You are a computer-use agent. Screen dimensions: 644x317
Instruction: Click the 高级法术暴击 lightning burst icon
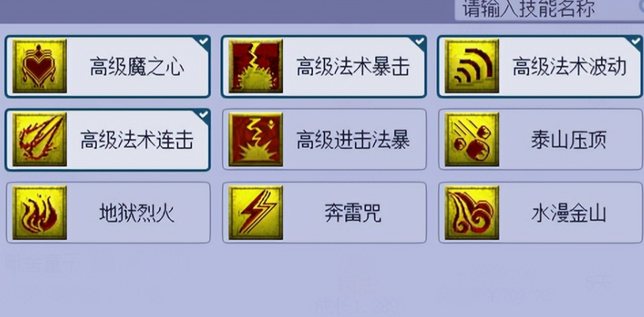point(255,66)
